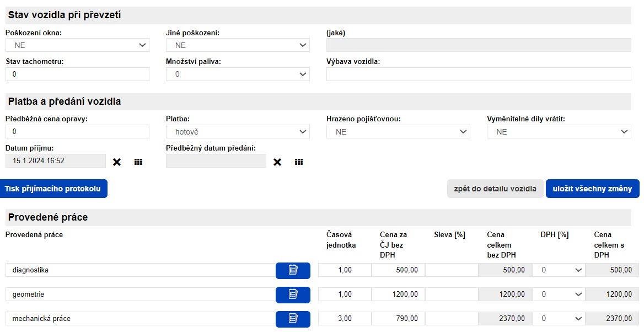
Task: Focus the Sleva field for geometrie row
Action: point(452,294)
